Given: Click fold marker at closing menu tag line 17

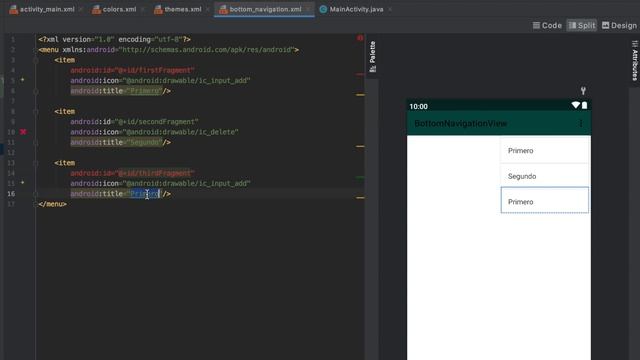Looking at the screenshot, I should point(36,204).
